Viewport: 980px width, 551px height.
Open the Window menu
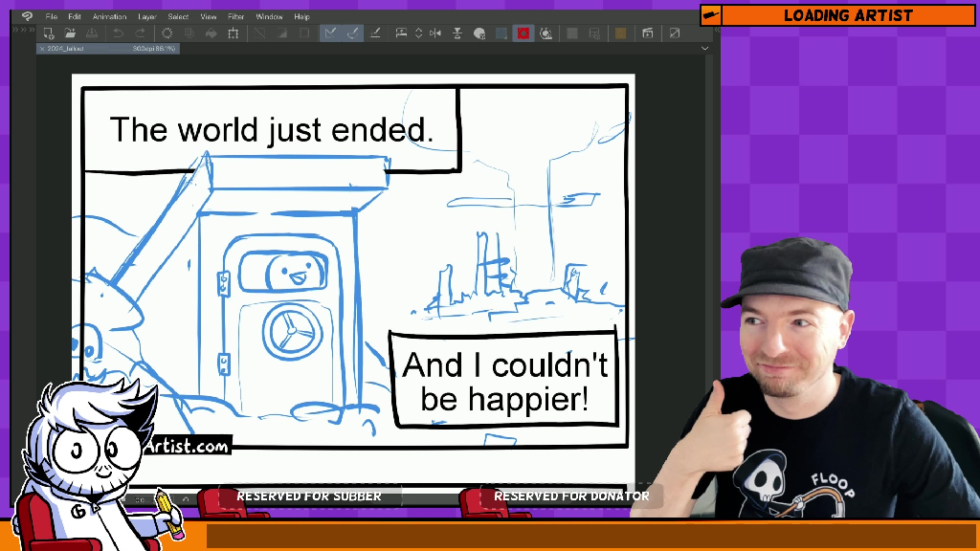[269, 17]
